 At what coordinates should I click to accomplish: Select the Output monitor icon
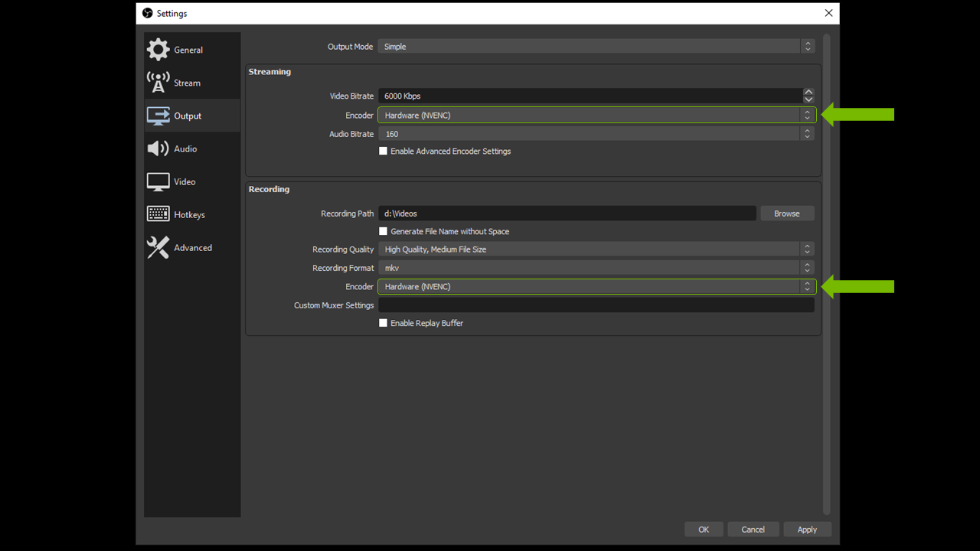point(158,116)
